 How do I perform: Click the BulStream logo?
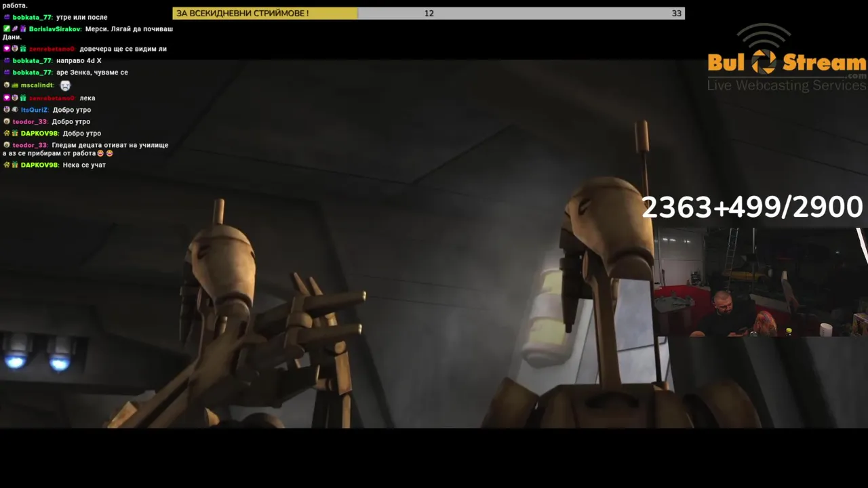pos(787,58)
